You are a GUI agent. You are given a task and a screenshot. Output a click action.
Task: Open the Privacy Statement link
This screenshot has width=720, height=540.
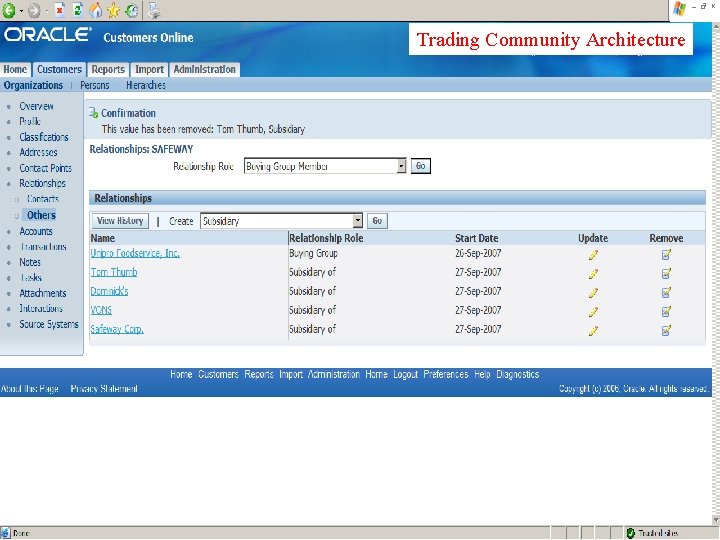104,389
